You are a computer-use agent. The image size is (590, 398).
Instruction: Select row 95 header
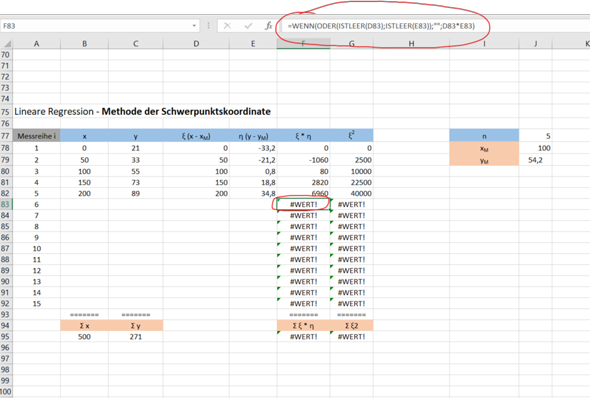(x=6, y=336)
